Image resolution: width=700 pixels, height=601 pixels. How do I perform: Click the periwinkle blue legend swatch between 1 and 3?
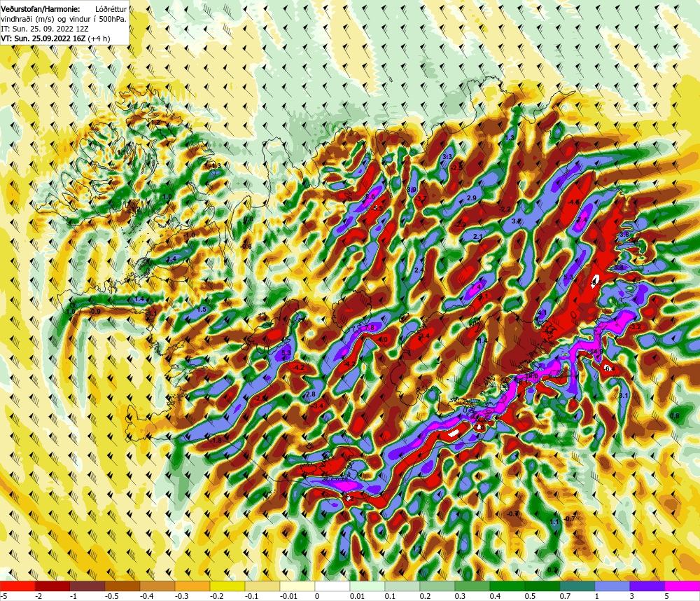[612, 586]
